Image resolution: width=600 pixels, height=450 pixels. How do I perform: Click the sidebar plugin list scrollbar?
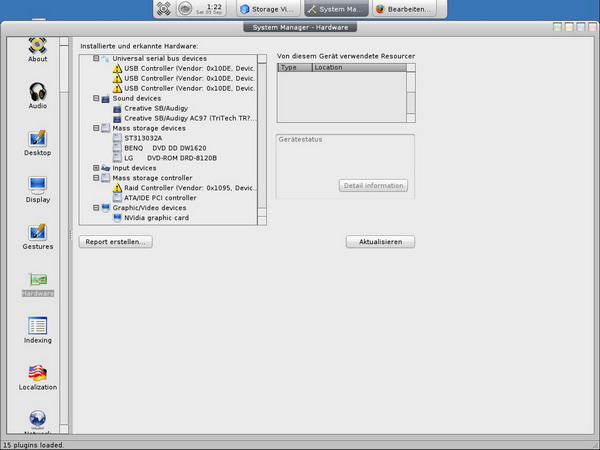(64, 235)
